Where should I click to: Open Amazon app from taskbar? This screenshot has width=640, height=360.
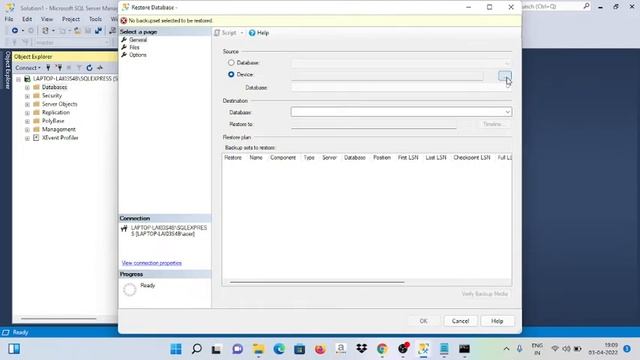coord(341,349)
